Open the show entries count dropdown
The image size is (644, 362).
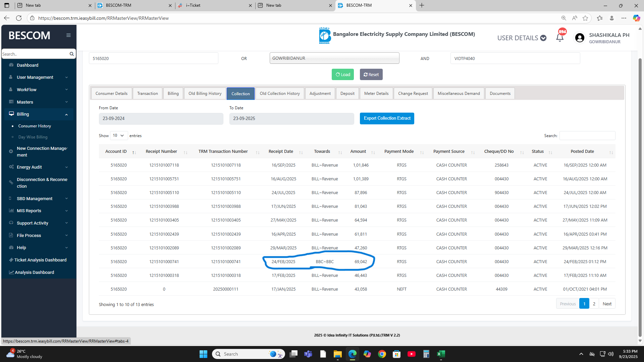119,136
